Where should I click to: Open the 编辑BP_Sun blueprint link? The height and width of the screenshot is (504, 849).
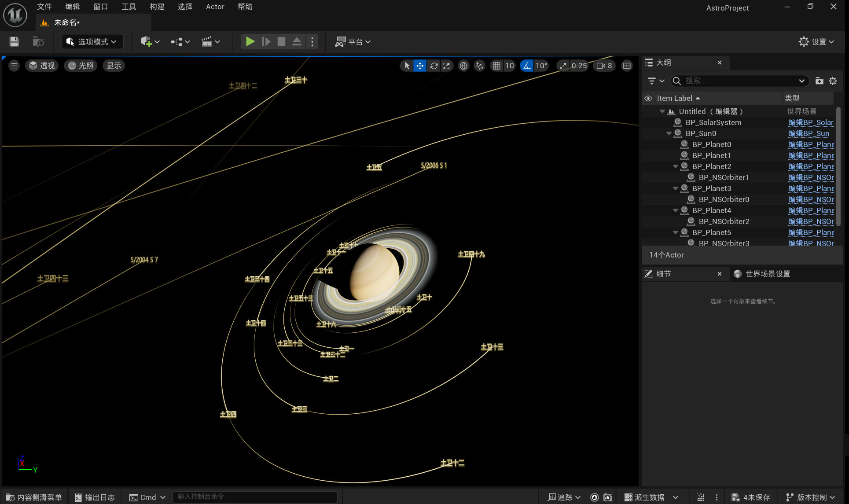coord(809,133)
